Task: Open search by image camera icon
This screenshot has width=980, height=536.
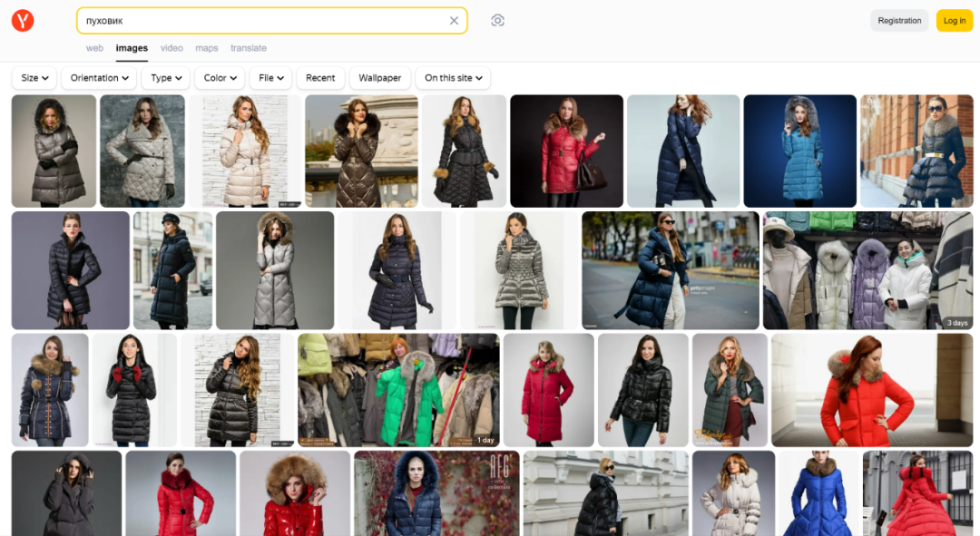Action: coord(497,21)
